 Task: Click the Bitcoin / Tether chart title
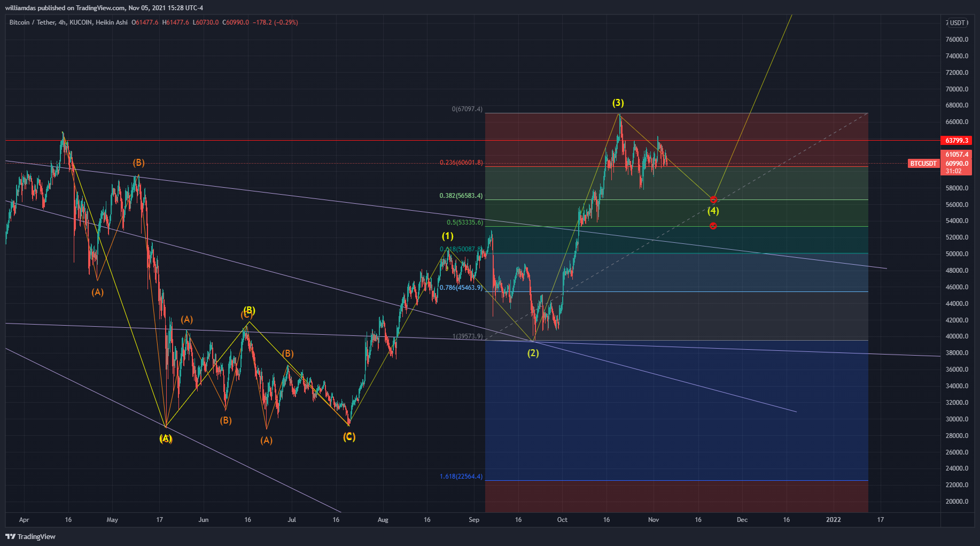32,22
